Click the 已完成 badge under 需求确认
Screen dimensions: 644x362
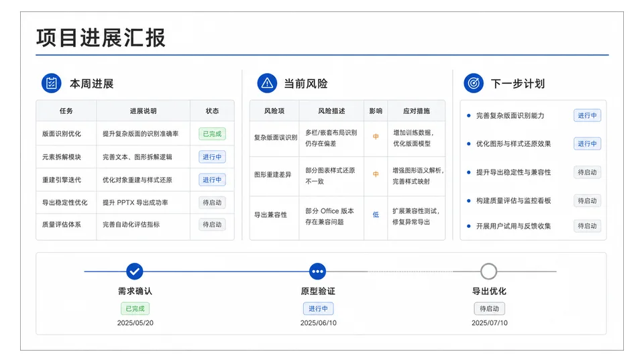pyautogui.click(x=135, y=308)
